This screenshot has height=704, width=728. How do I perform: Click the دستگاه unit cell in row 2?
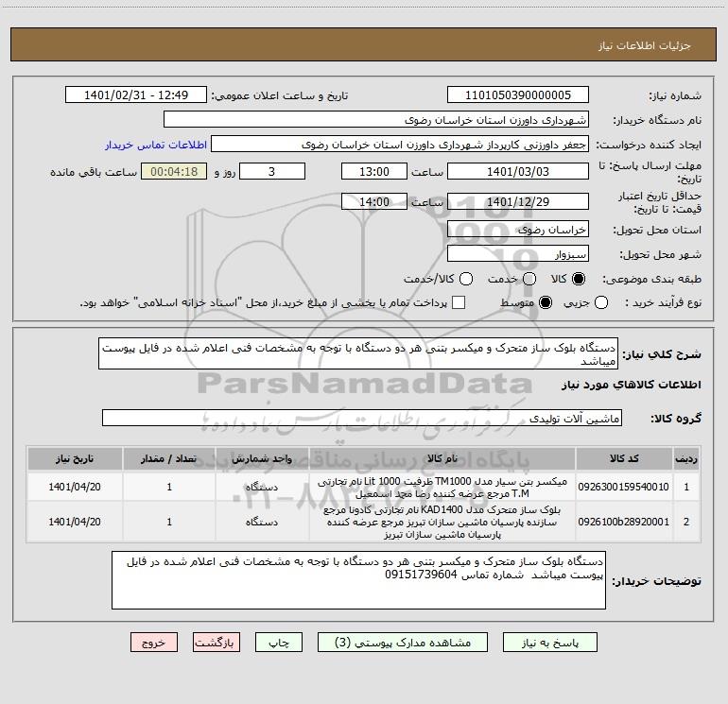click(x=262, y=522)
